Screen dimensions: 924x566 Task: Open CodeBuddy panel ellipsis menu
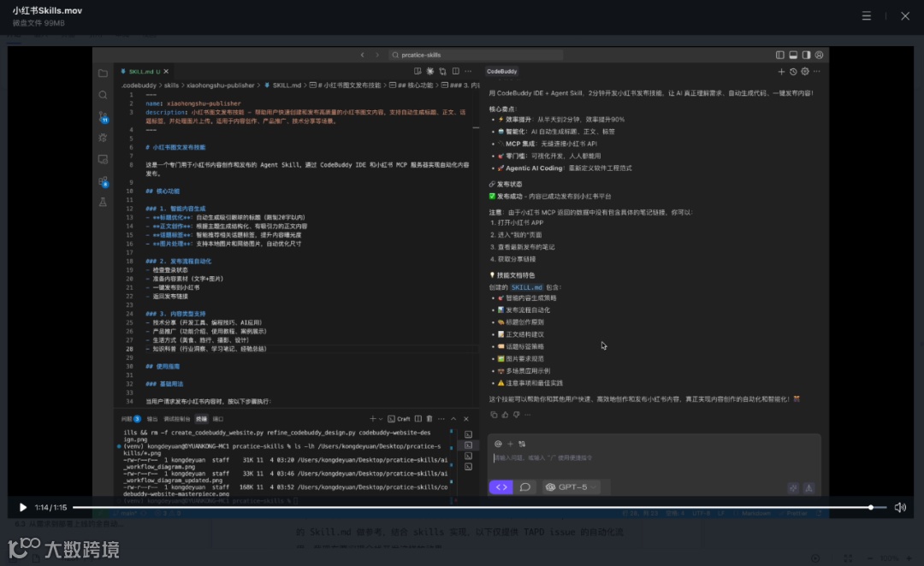tap(817, 72)
